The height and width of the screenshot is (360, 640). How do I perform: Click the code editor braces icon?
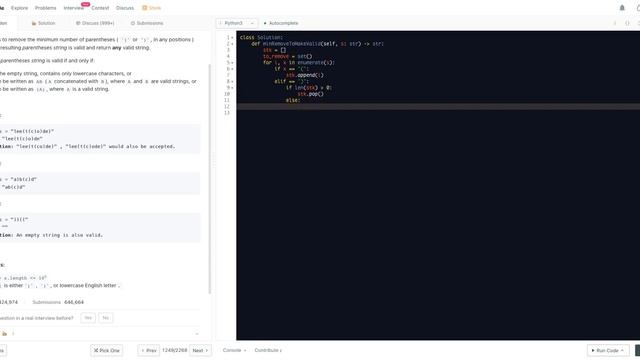click(627, 23)
